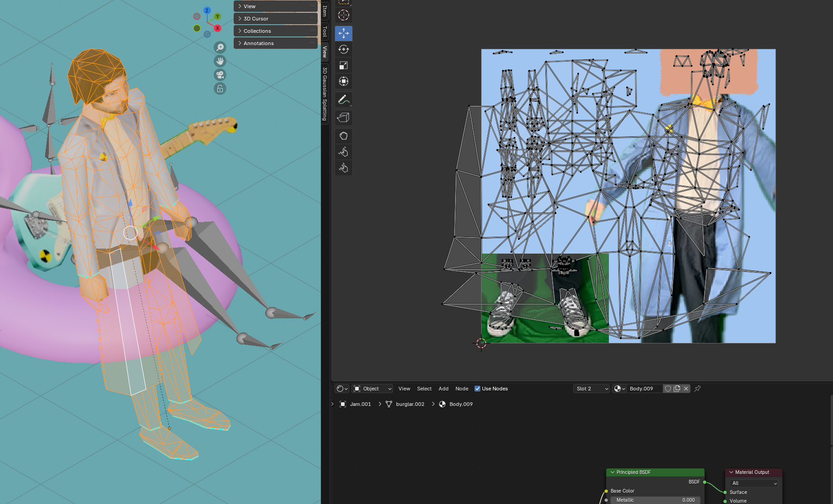Select the Scale tool
The height and width of the screenshot is (504, 833).
pyautogui.click(x=343, y=65)
